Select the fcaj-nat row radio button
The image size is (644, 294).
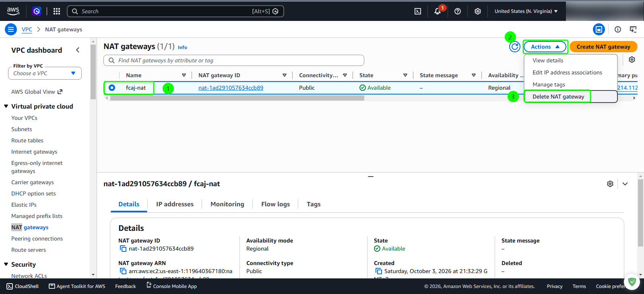click(x=112, y=88)
